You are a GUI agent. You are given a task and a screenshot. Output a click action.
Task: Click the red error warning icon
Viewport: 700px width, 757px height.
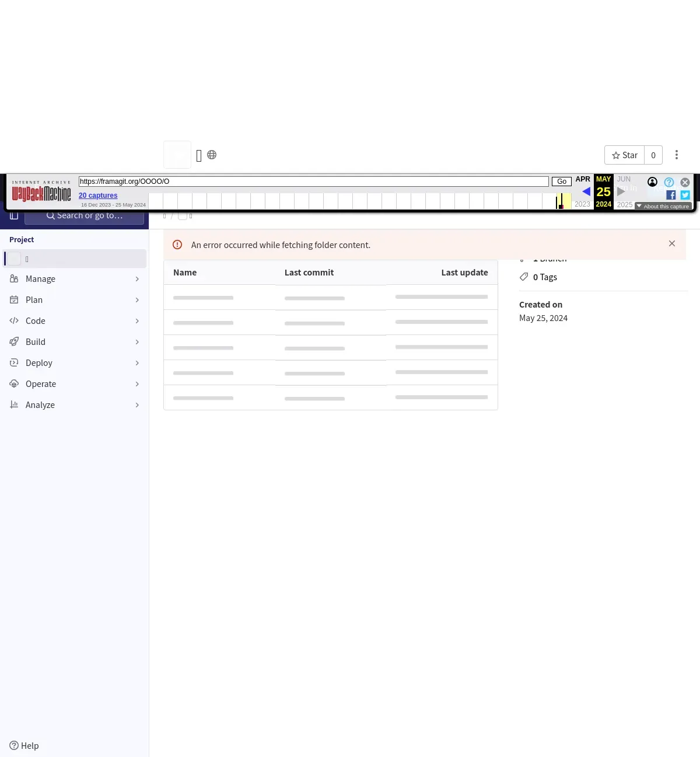click(x=177, y=245)
